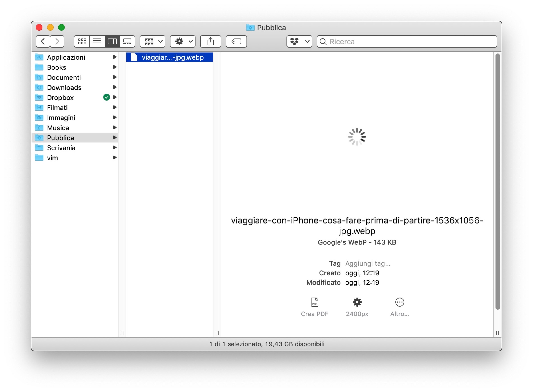Select the Dropbox folder
This screenshot has width=533, height=392.
click(60, 97)
